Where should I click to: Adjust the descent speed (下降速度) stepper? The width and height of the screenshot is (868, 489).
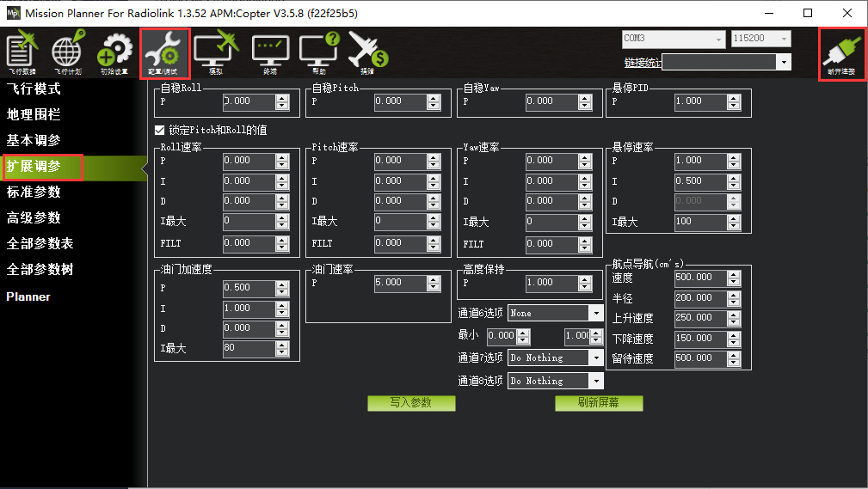click(734, 339)
